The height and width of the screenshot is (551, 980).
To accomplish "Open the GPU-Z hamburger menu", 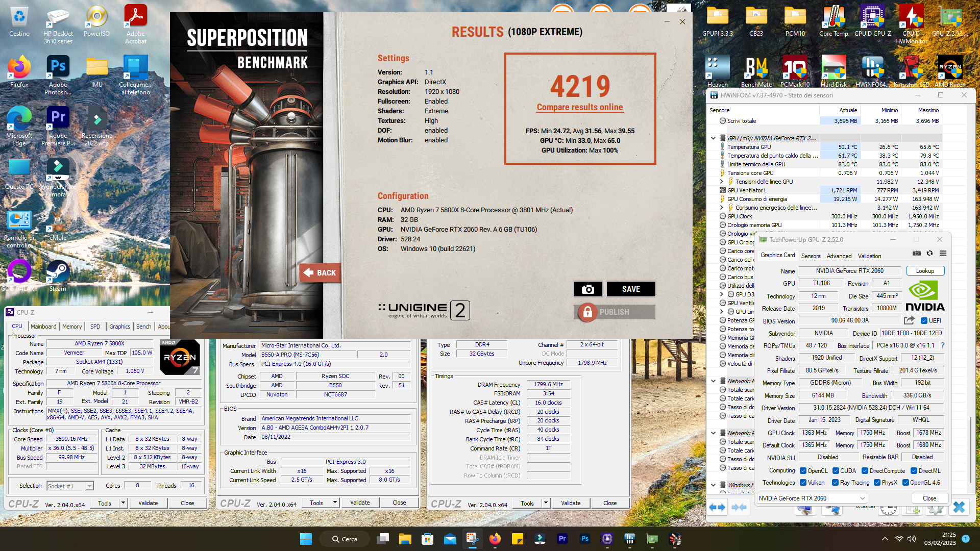I will point(943,253).
